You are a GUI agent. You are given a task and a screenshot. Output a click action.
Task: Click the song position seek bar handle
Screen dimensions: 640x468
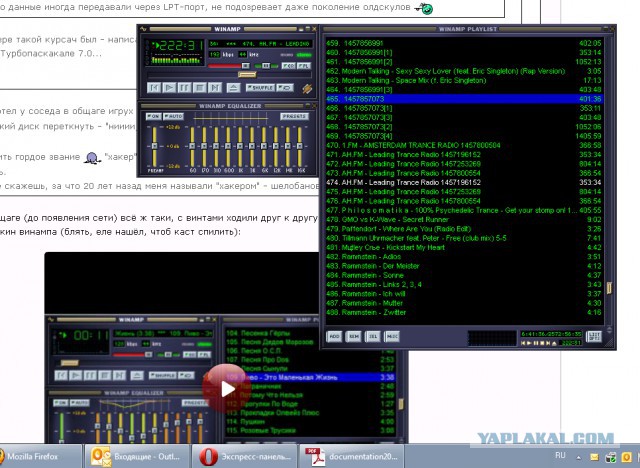click(247, 75)
